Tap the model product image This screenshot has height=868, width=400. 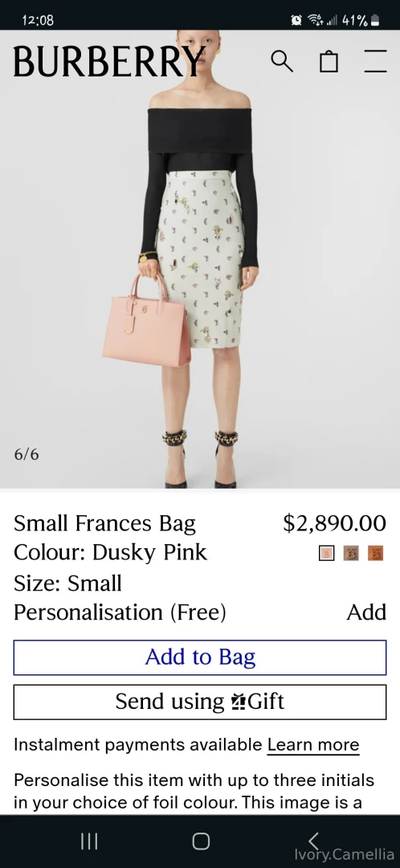pos(200,259)
